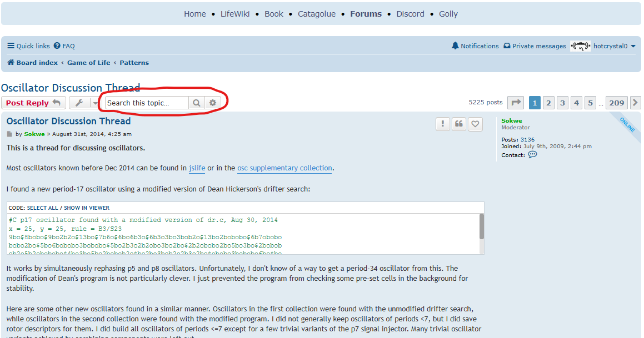
Task: Click SELECT ALL in code box
Action: [x=42, y=208]
